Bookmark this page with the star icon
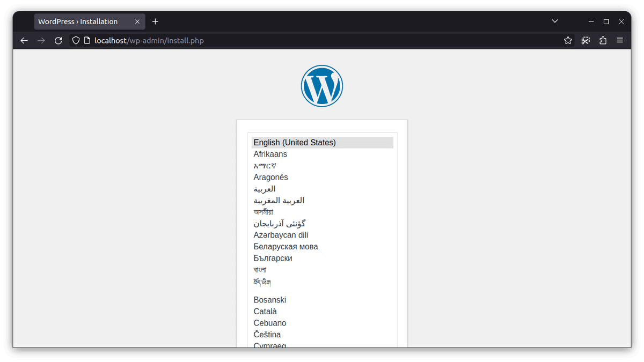 [568, 40]
